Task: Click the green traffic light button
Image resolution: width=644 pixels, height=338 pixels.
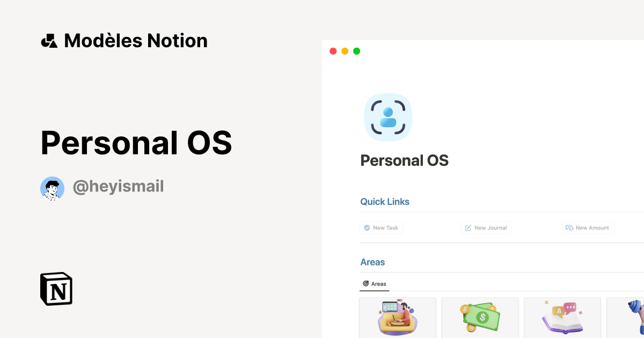Action: (356, 50)
